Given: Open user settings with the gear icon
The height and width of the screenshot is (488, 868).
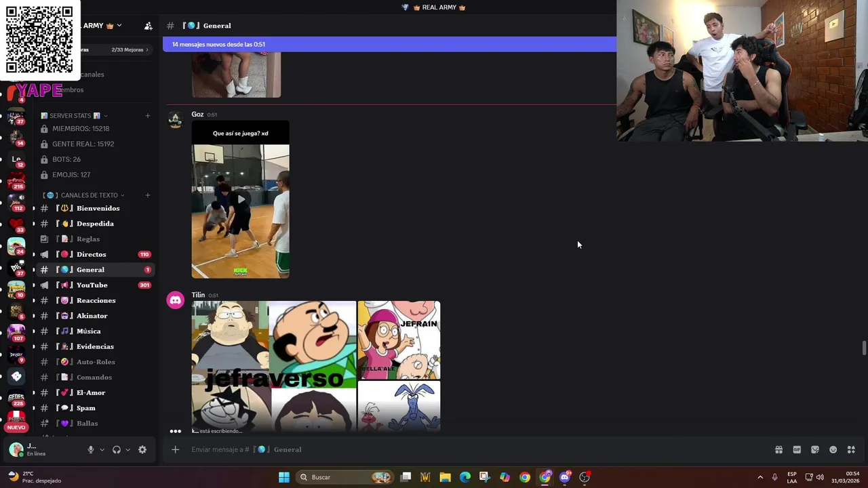Looking at the screenshot, I should pyautogui.click(x=142, y=449).
